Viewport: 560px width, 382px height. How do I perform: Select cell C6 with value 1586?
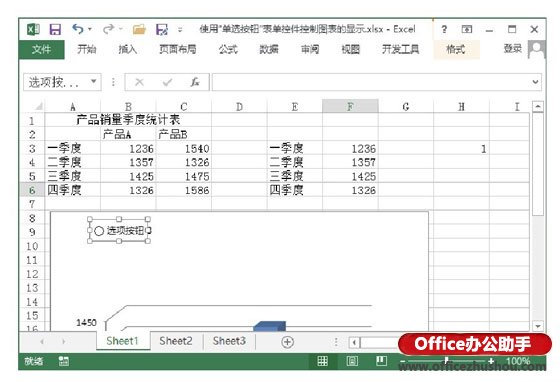point(184,190)
